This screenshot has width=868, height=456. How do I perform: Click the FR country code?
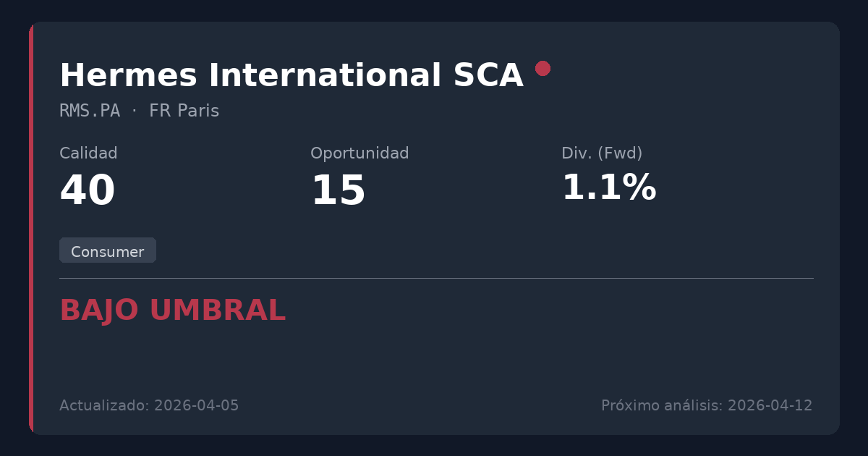coord(158,111)
